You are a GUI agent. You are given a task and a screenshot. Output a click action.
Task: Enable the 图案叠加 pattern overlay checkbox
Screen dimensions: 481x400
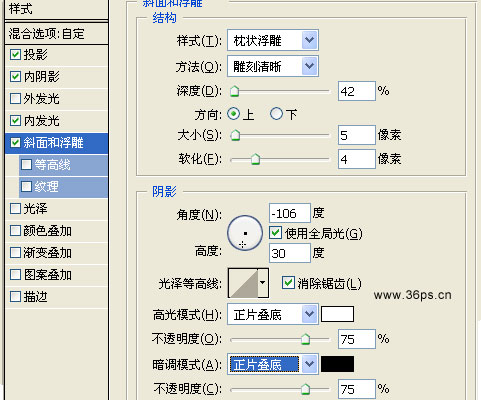(x=15, y=275)
